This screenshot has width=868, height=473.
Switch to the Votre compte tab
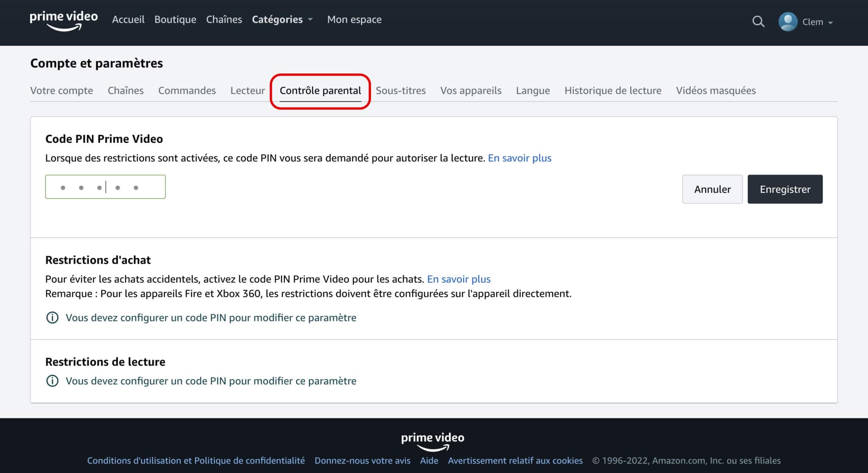click(x=61, y=90)
